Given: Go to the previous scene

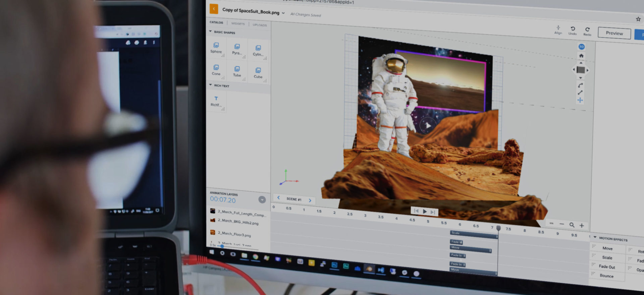Looking at the screenshot, I should 278,197.
